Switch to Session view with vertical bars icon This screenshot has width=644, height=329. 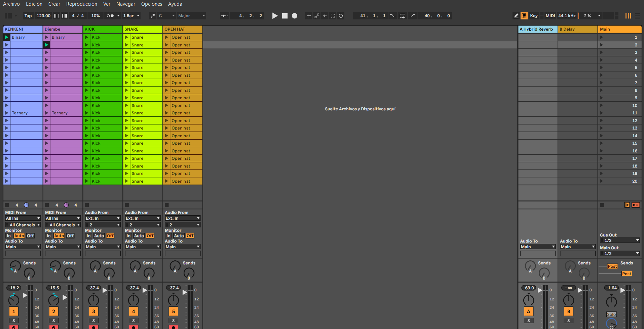click(x=628, y=16)
